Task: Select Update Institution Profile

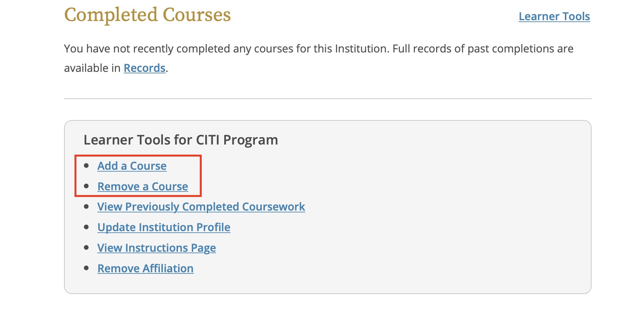Action: click(x=163, y=227)
